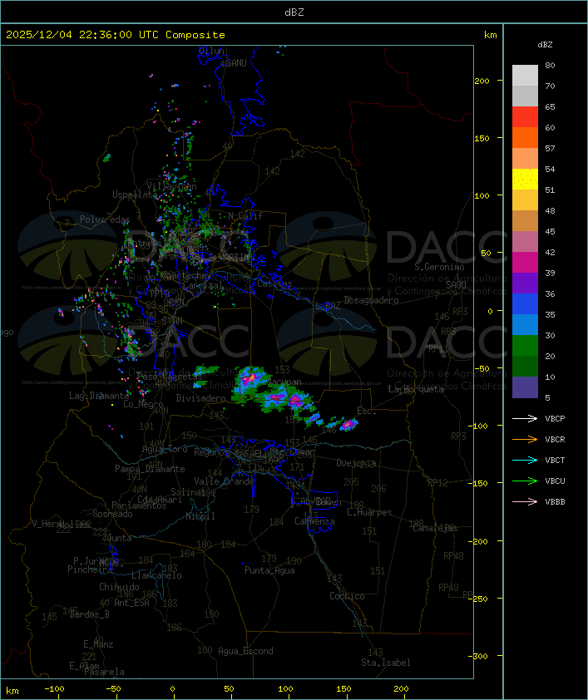Click the Chihuido place label
Screen dimensions: 588x700
point(119,587)
